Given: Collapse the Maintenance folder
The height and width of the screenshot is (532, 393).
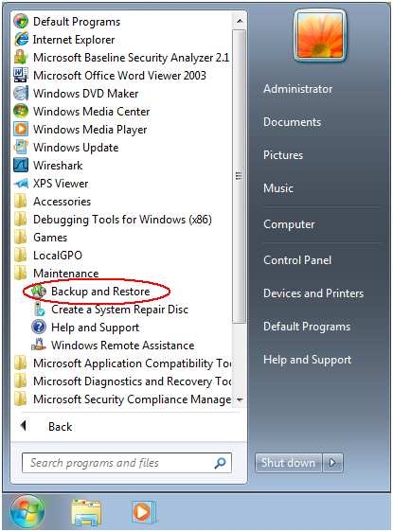Looking at the screenshot, I should point(66,274).
